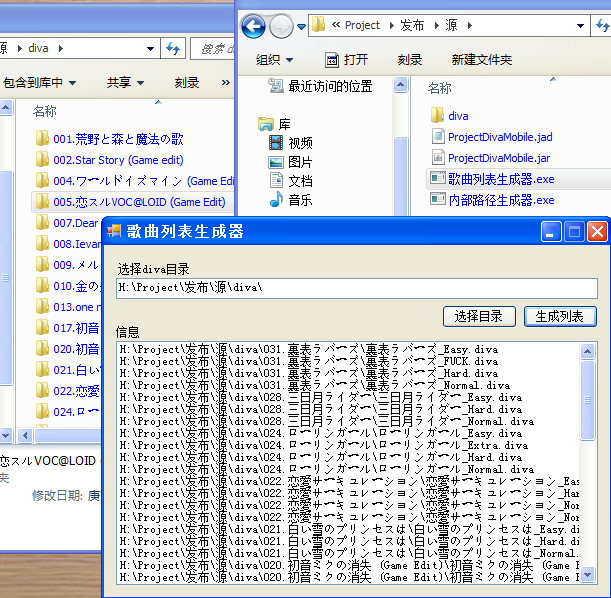Click the 生成列表 button

click(560, 316)
